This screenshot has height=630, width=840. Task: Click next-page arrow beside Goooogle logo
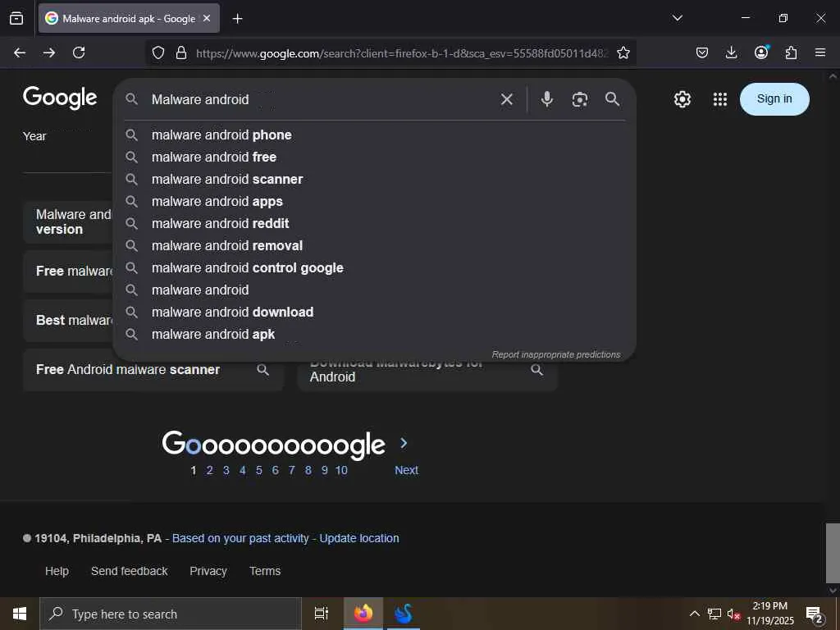click(x=404, y=444)
